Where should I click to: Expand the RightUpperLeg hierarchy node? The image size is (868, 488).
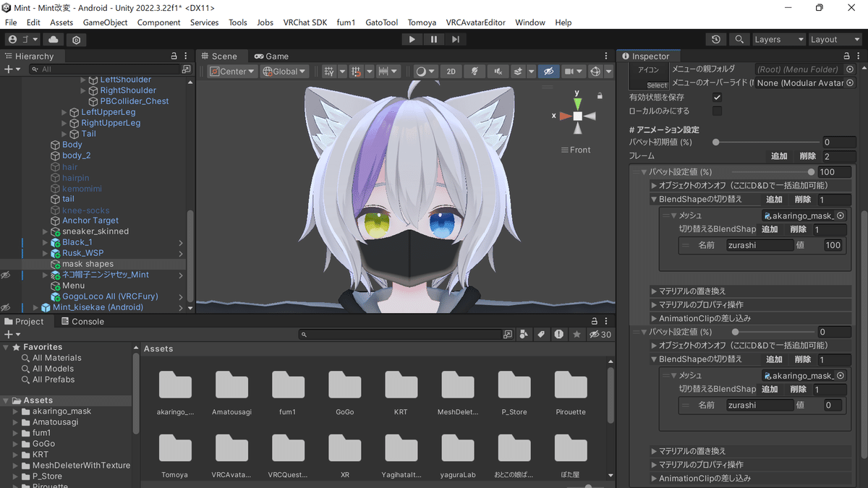point(64,124)
